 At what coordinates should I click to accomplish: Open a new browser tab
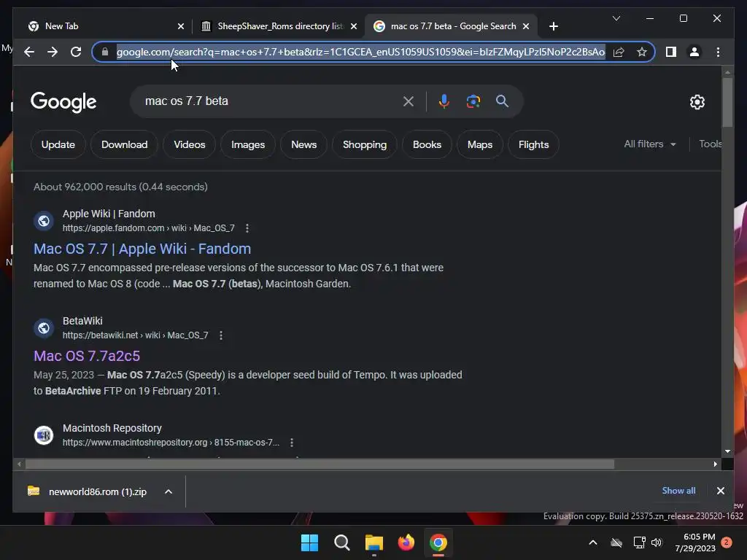553,26
